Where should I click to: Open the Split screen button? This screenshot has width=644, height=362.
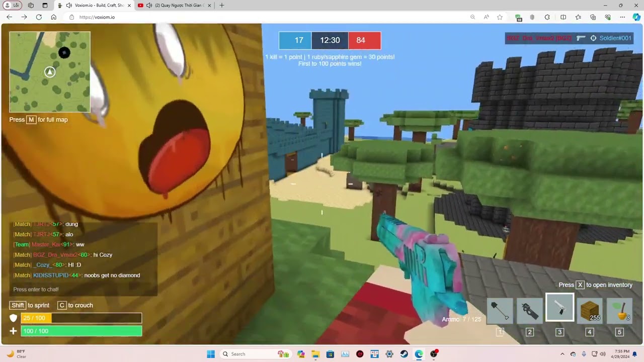tap(563, 17)
